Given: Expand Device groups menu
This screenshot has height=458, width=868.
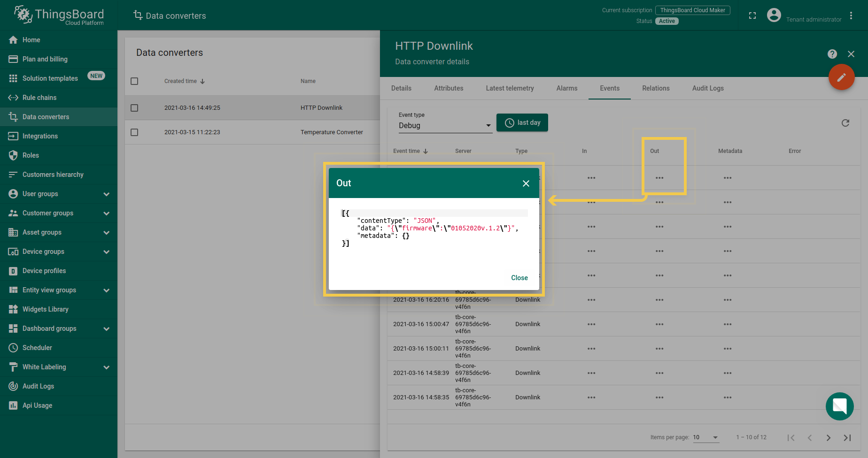Looking at the screenshot, I should 58,252.
